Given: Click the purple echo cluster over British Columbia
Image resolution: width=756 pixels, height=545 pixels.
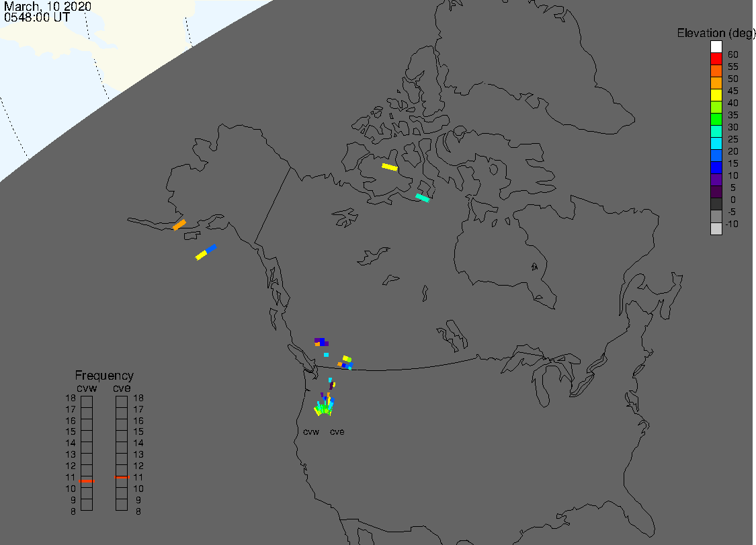Looking at the screenshot, I should [321, 342].
